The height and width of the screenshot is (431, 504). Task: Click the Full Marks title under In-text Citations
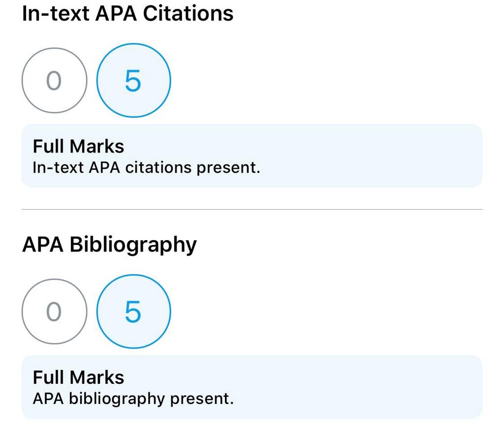(78, 147)
